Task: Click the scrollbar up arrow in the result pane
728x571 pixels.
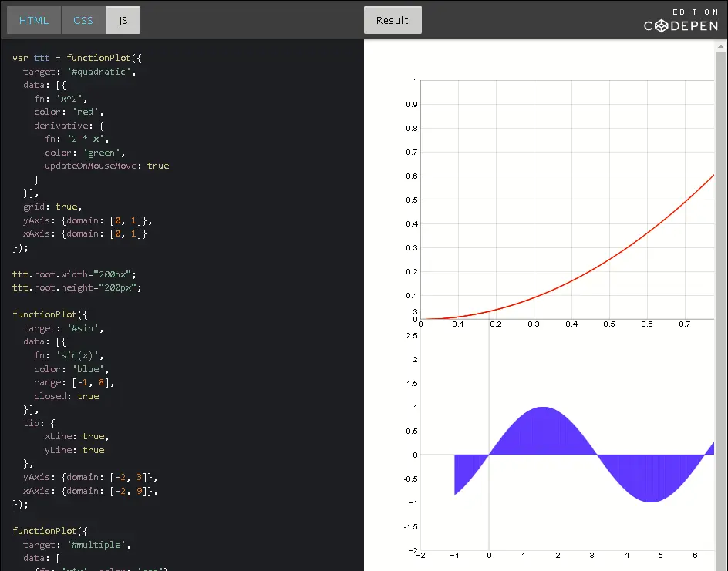Action: [720, 46]
